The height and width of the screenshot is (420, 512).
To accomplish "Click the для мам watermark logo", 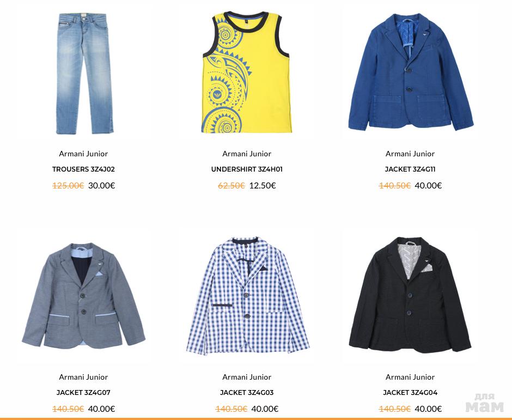I will 485,403.
